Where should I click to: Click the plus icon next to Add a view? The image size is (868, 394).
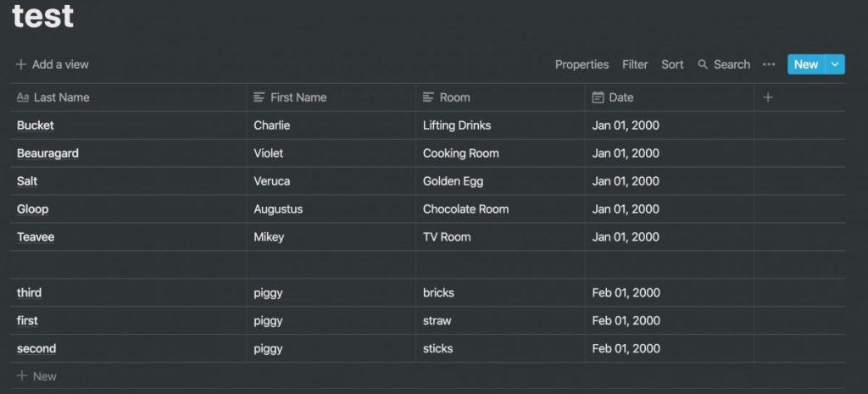click(x=21, y=64)
